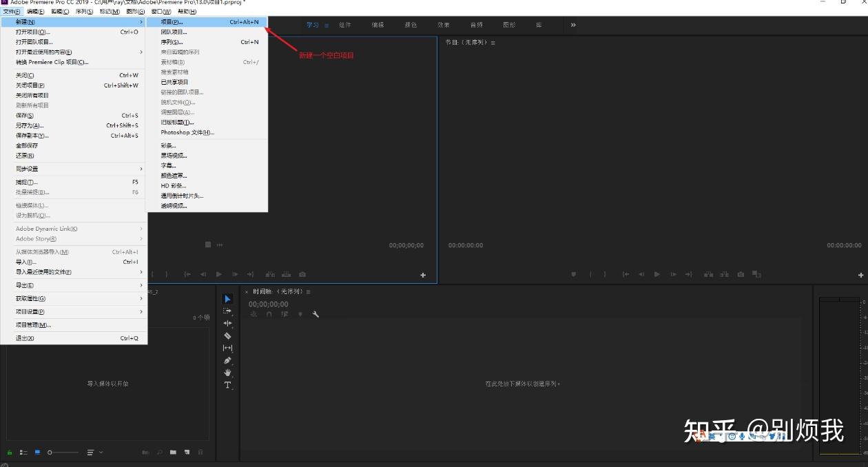This screenshot has width=868, height=467.
Task: Click Extract button in program monitor
Action: [x=724, y=274]
